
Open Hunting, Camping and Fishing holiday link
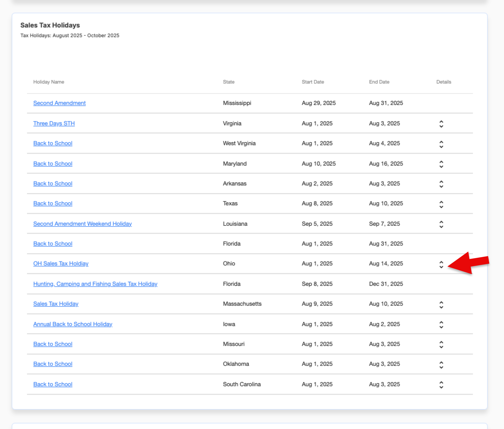tap(95, 284)
